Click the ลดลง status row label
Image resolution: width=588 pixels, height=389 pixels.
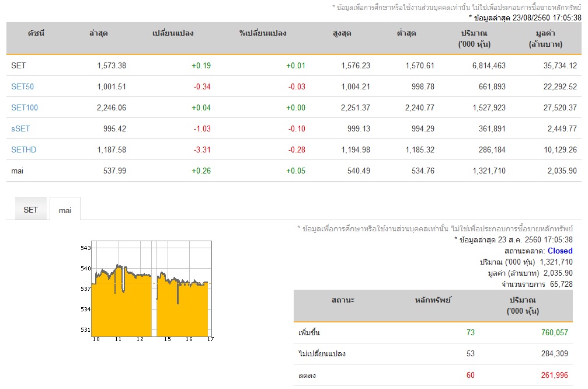point(307,375)
